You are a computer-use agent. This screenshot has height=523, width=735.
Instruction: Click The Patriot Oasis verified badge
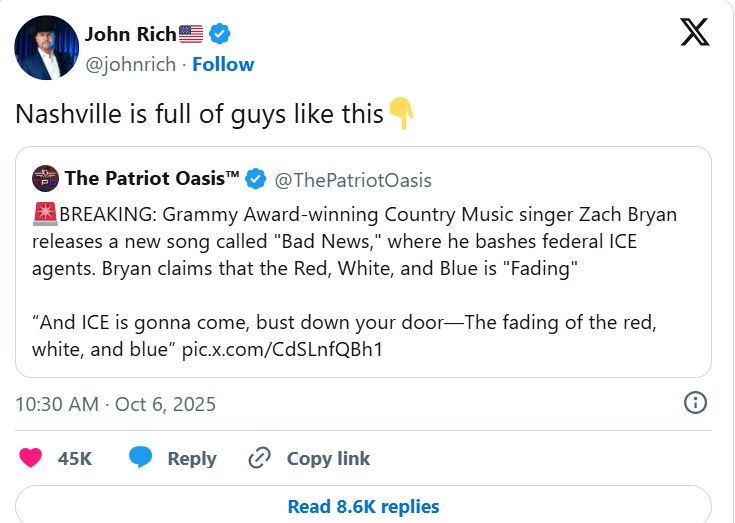click(x=256, y=180)
